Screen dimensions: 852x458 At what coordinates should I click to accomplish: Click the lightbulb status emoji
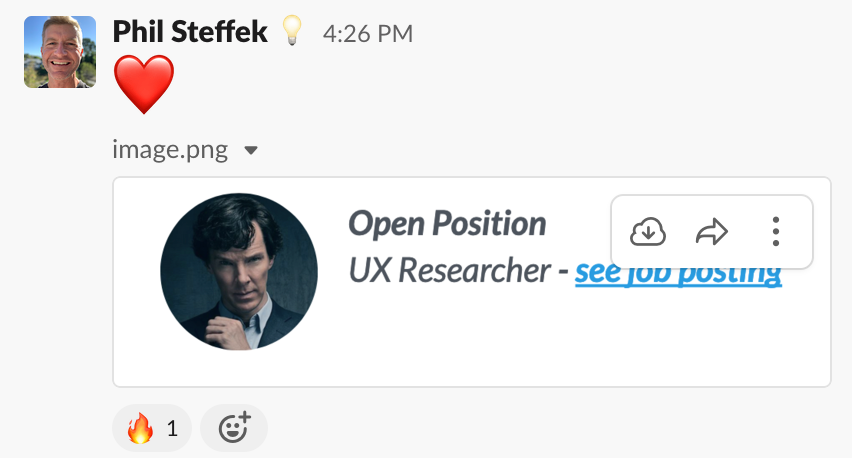point(291,31)
